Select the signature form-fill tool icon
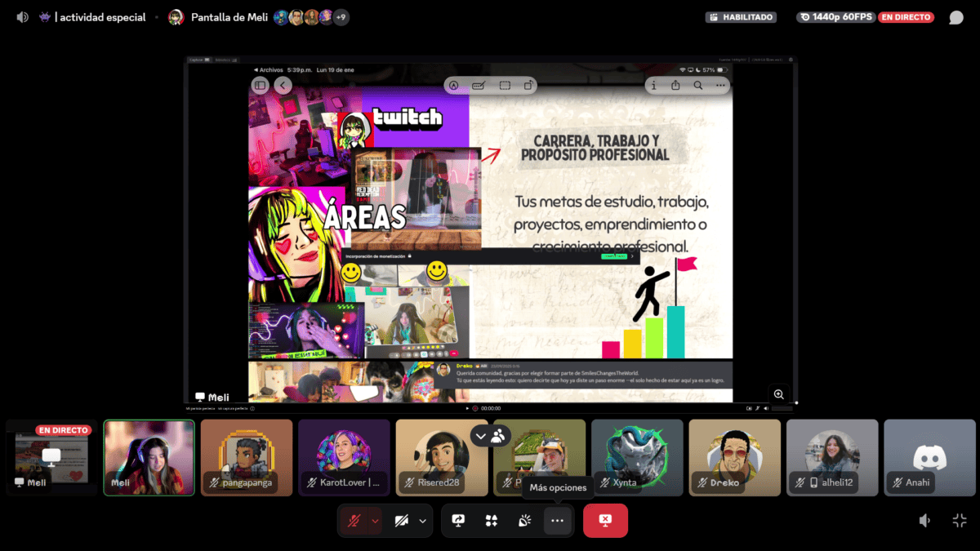The image size is (980, 551). coord(479,85)
